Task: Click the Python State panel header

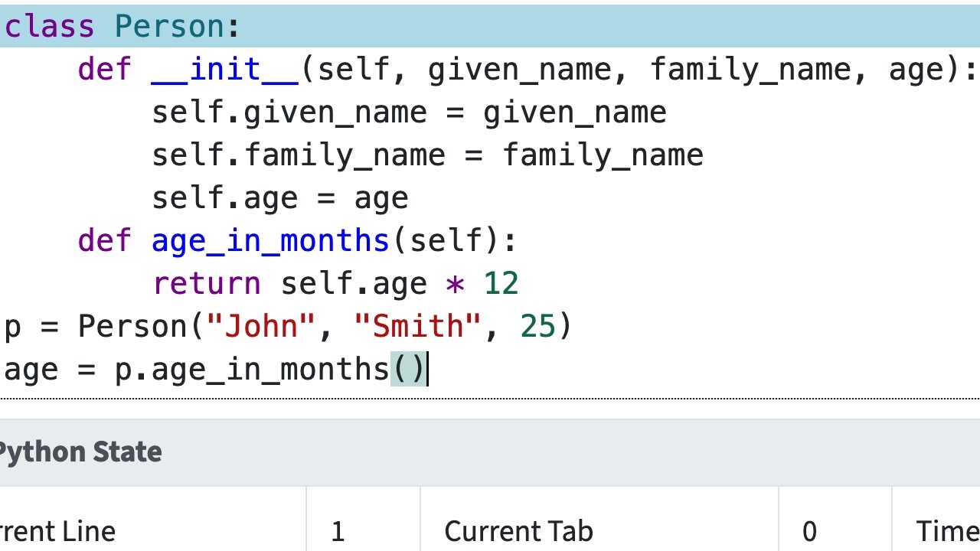Action: pyautogui.click(x=80, y=452)
